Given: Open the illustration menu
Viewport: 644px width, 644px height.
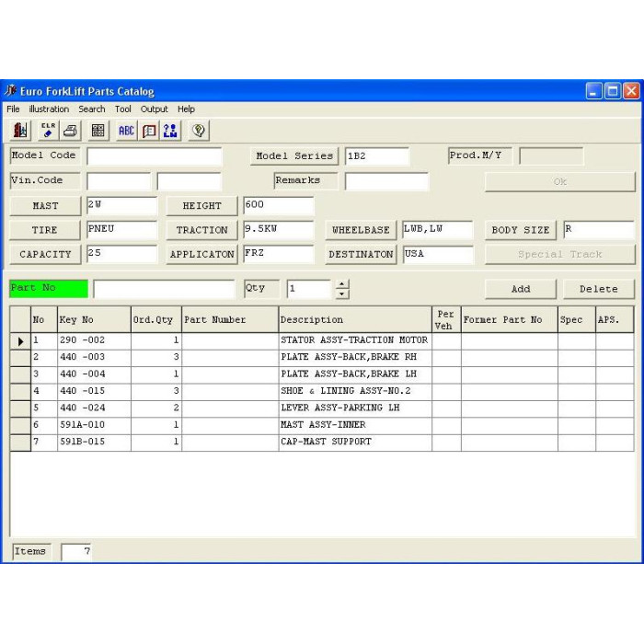Looking at the screenshot, I should [x=49, y=109].
